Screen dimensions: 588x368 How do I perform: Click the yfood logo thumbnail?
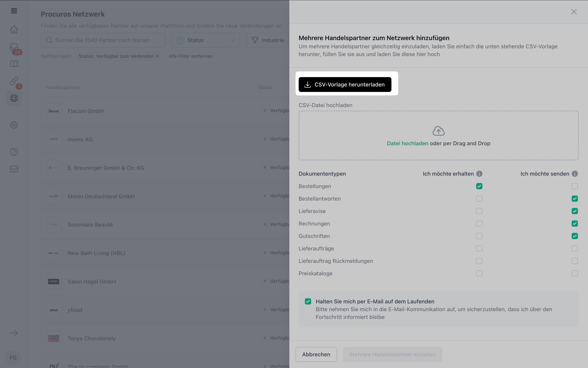point(54,310)
